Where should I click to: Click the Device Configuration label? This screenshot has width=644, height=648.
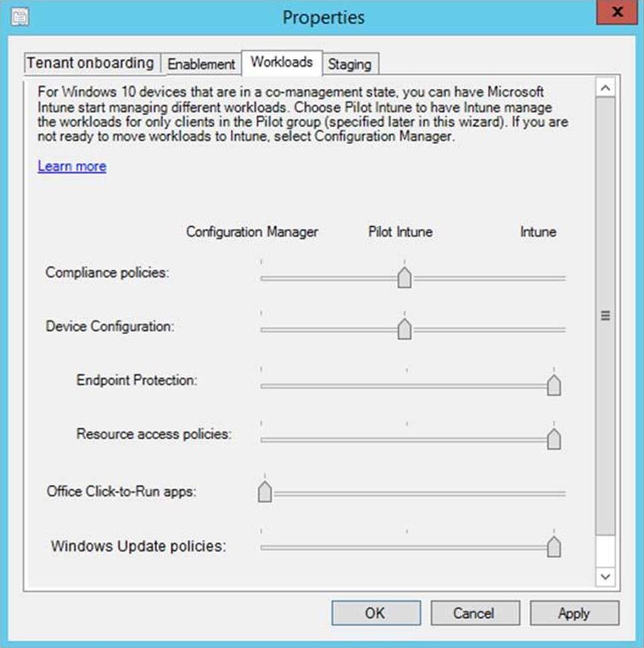110,327
